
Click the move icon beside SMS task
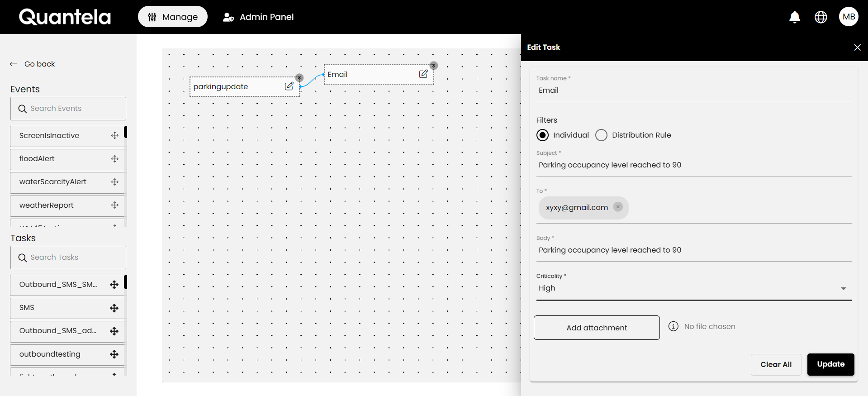[114, 308]
